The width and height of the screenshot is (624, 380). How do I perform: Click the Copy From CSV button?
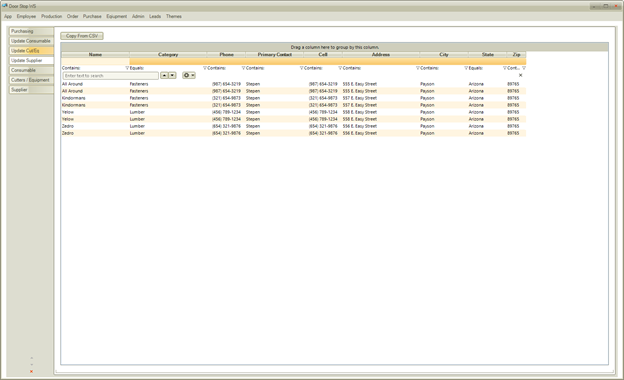[82, 36]
